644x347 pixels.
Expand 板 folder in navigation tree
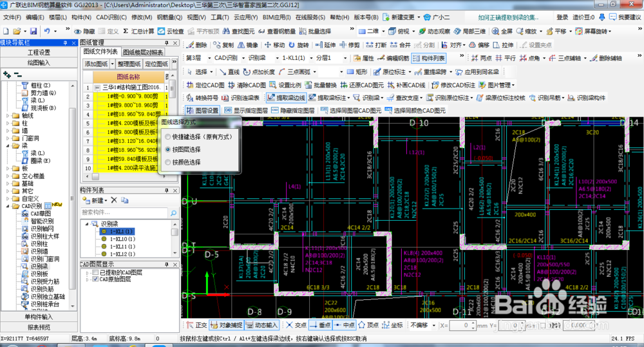click(x=7, y=169)
